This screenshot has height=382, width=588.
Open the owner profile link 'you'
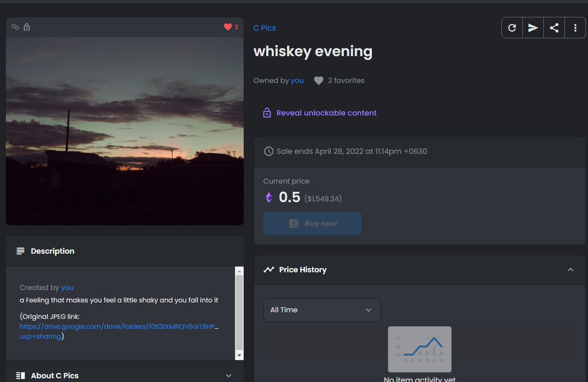pyautogui.click(x=297, y=80)
